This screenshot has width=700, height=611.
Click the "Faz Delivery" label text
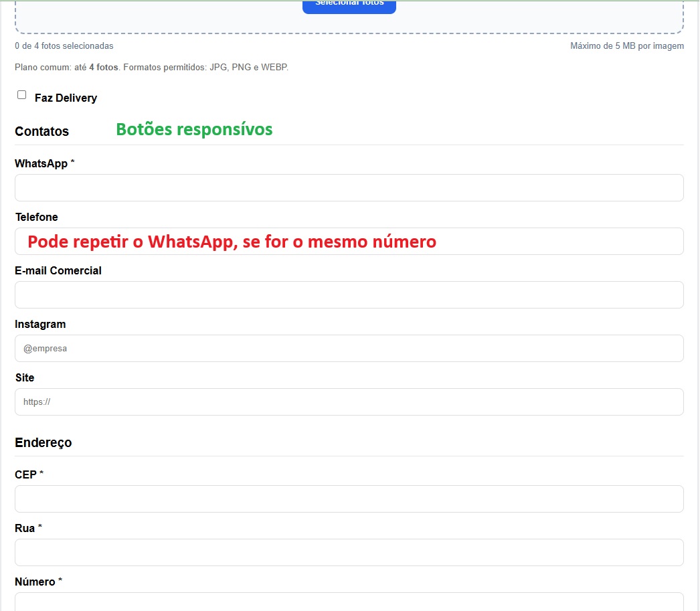click(x=66, y=98)
